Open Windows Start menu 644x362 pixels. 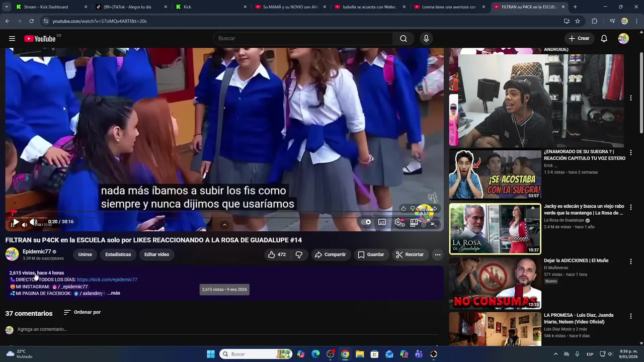(211, 354)
